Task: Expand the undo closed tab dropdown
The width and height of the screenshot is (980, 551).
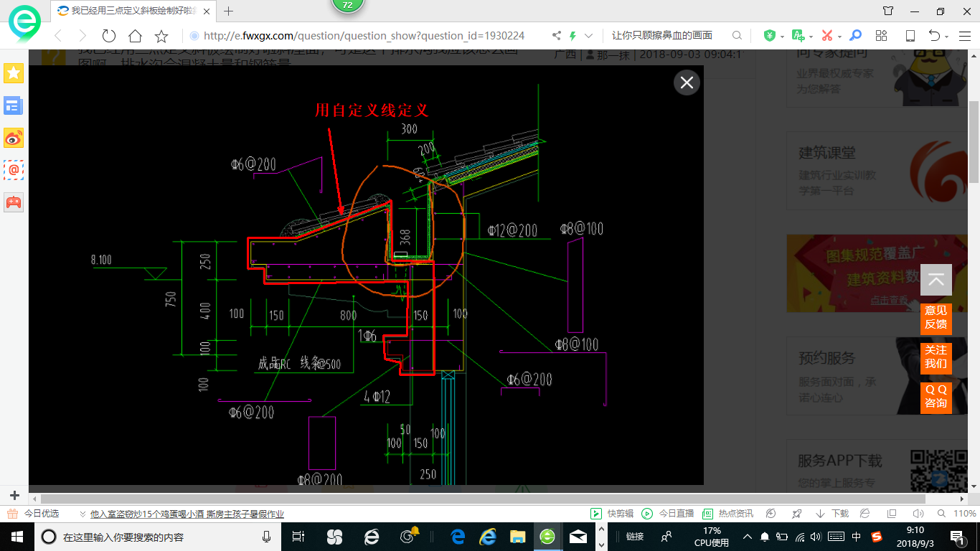Action: (947, 37)
